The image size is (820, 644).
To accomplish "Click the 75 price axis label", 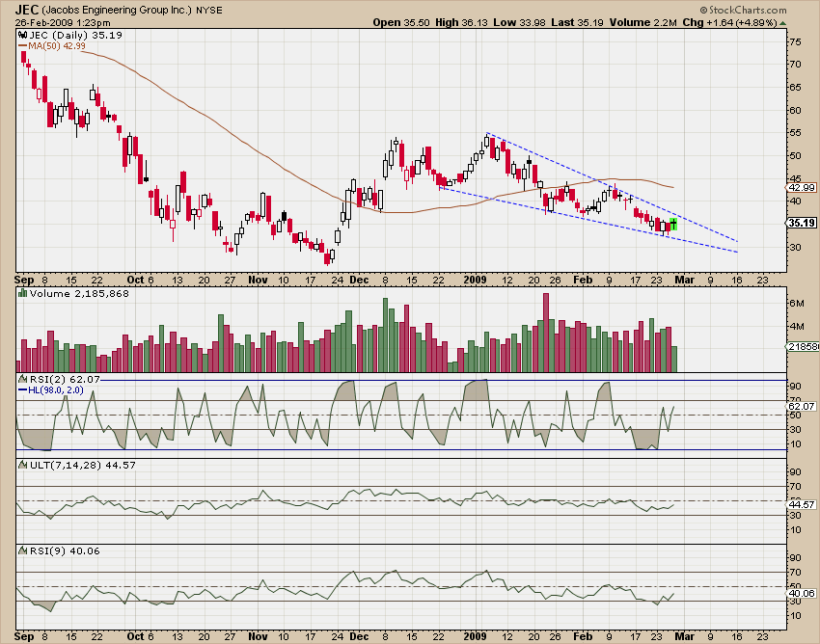I will click(795, 41).
